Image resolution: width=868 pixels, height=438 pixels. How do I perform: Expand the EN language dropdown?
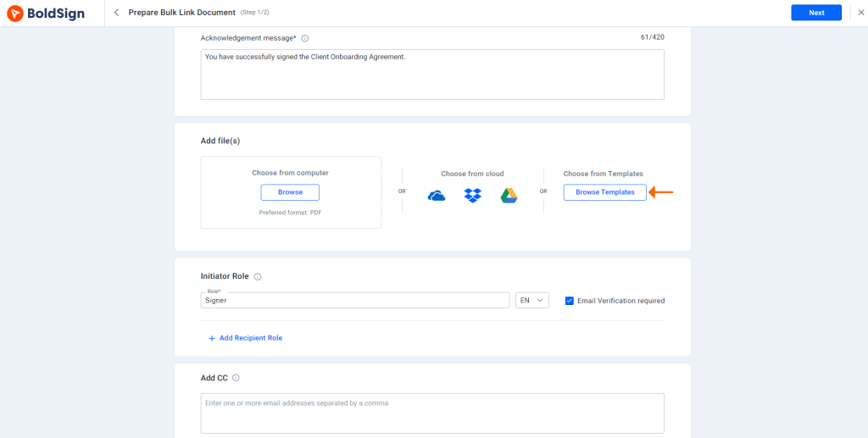click(532, 300)
